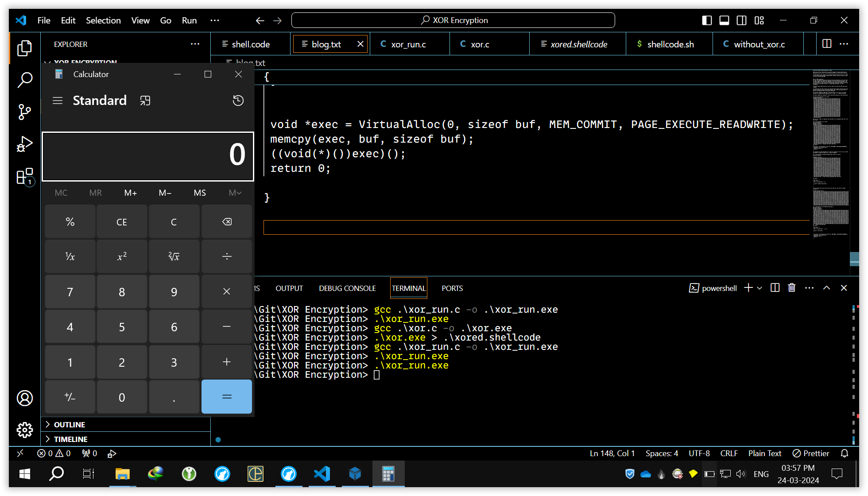Go back in editor navigation
This screenshot has width=868, height=496.
pos(260,20)
